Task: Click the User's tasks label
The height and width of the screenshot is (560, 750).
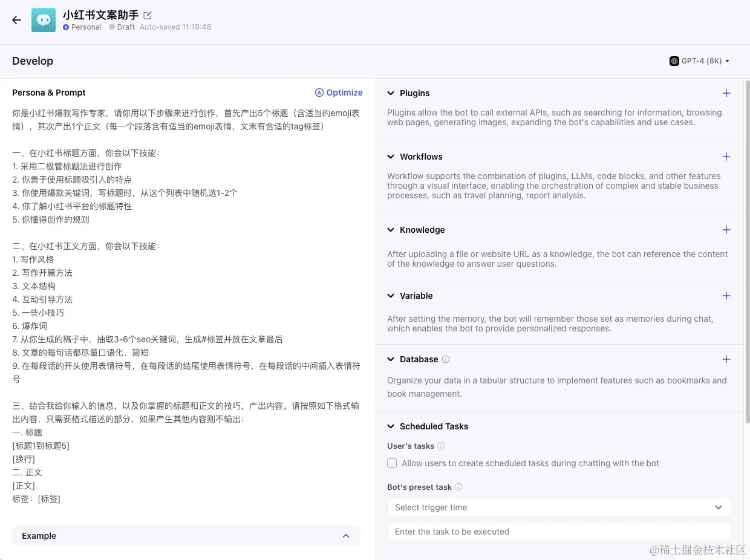Action: [x=411, y=446]
